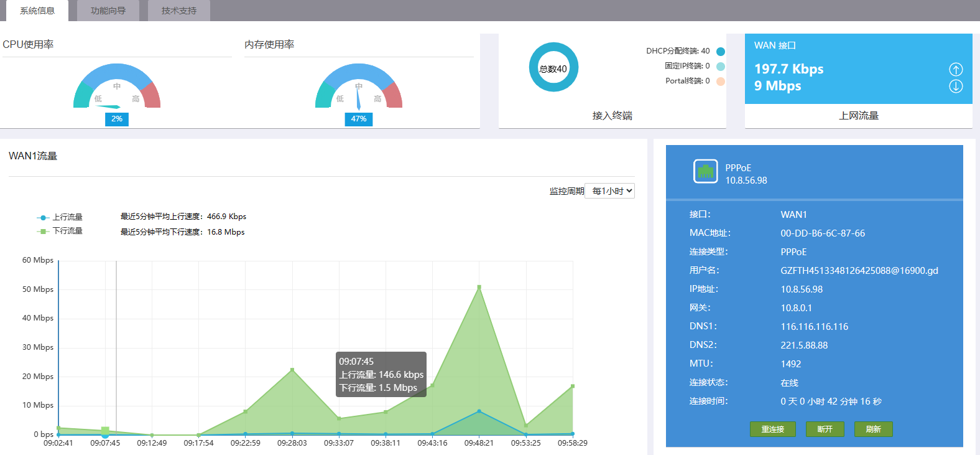Click the WAN download arrow icon
The image size is (980, 455).
click(956, 86)
